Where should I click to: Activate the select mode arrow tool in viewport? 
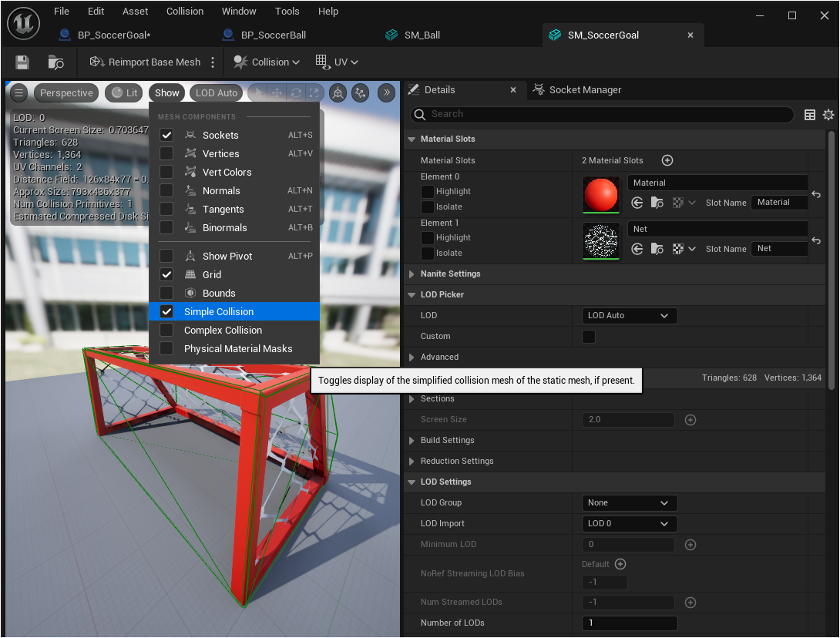[x=258, y=92]
